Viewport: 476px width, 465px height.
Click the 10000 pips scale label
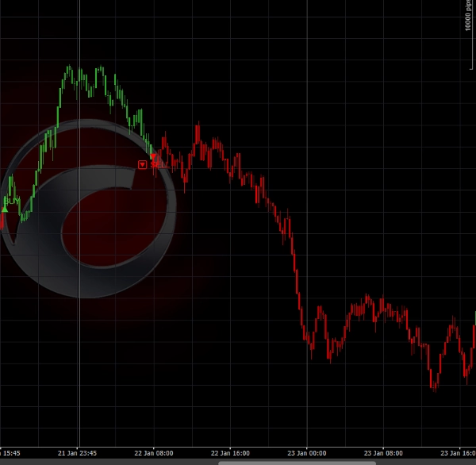pos(468,15)
